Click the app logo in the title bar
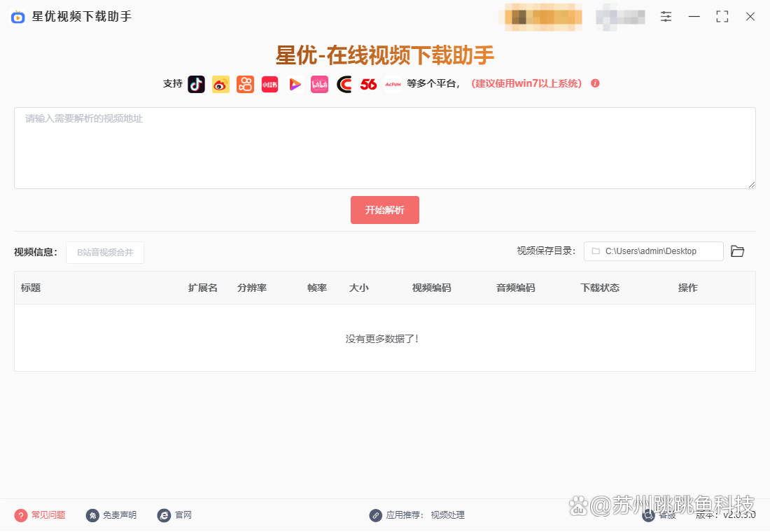 coord(17,16)
